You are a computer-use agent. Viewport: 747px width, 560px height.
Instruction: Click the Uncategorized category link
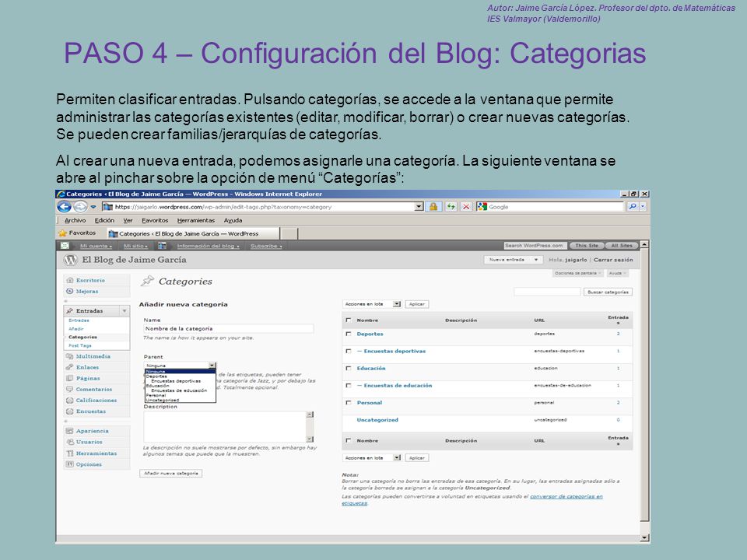[377, 419]
